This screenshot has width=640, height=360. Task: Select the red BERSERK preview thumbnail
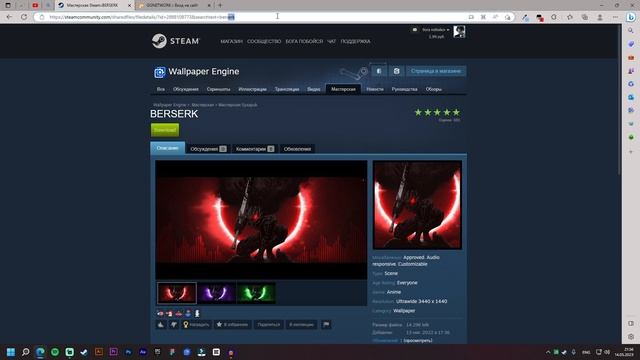(x=177, y=293)
